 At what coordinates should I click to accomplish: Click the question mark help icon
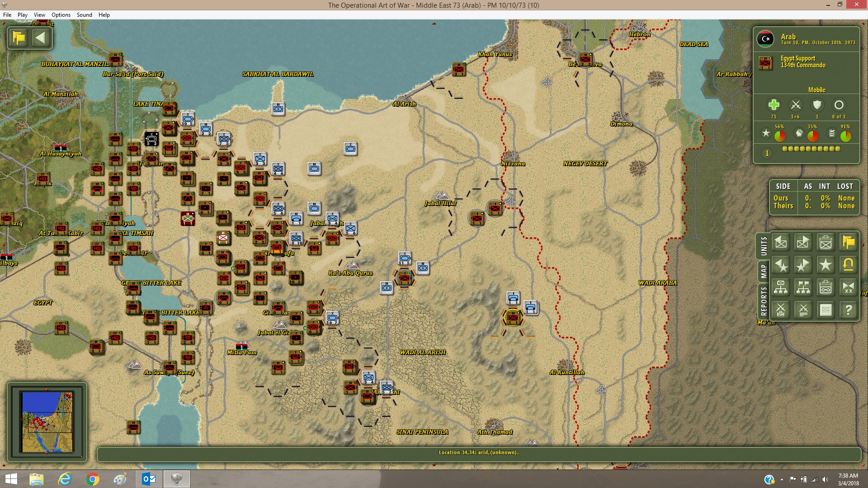tap(849, 310)
